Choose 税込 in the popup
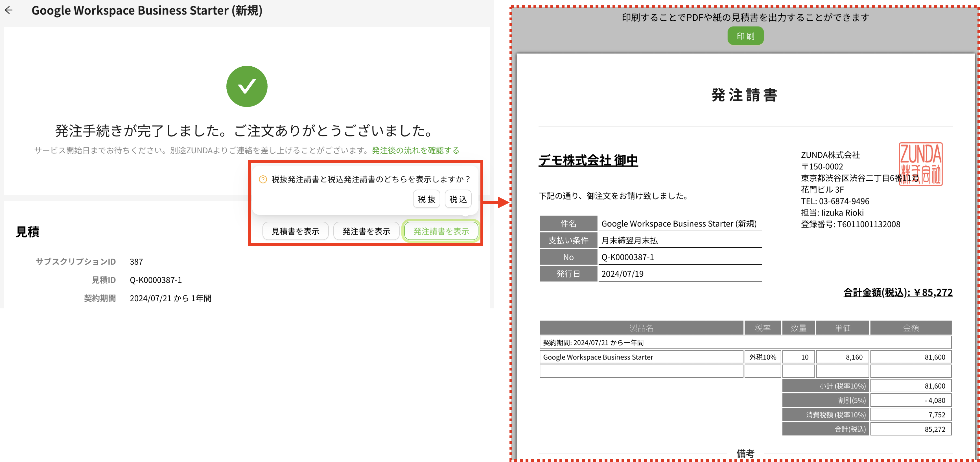 click(x=458, y=199)
